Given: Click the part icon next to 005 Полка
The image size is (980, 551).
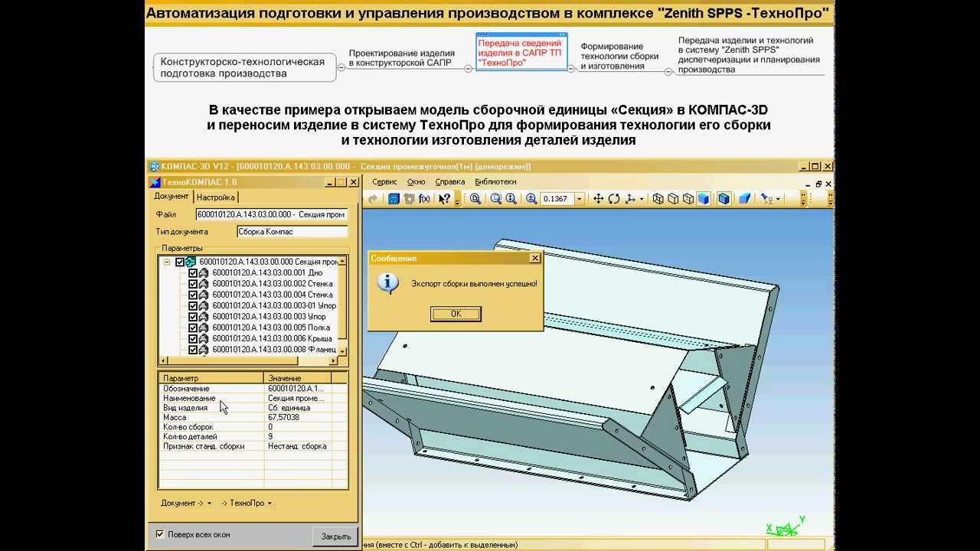Looking at the screenshot, I should (204, 328).
